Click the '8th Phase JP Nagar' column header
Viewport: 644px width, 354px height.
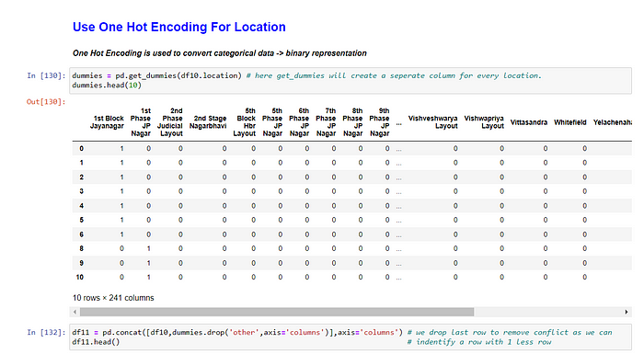click(352, 122)
